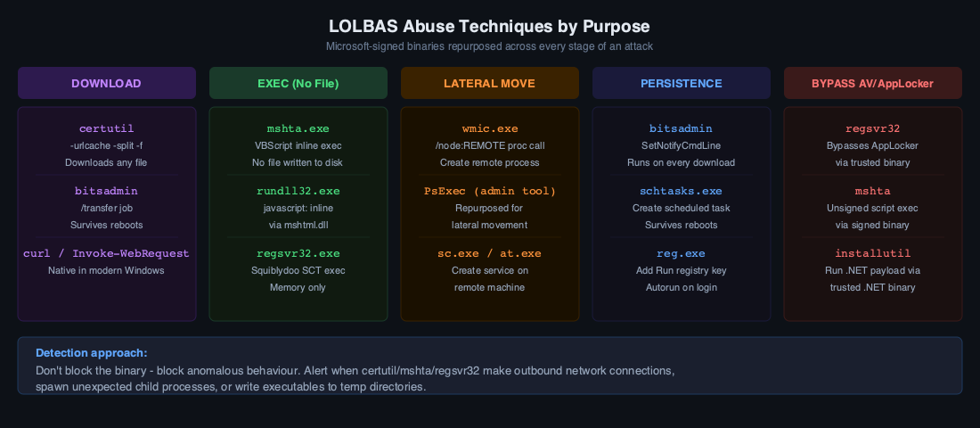Click "mshta" in the Bypass column
The width and height of the screenshot is (980, 428).
872,191
